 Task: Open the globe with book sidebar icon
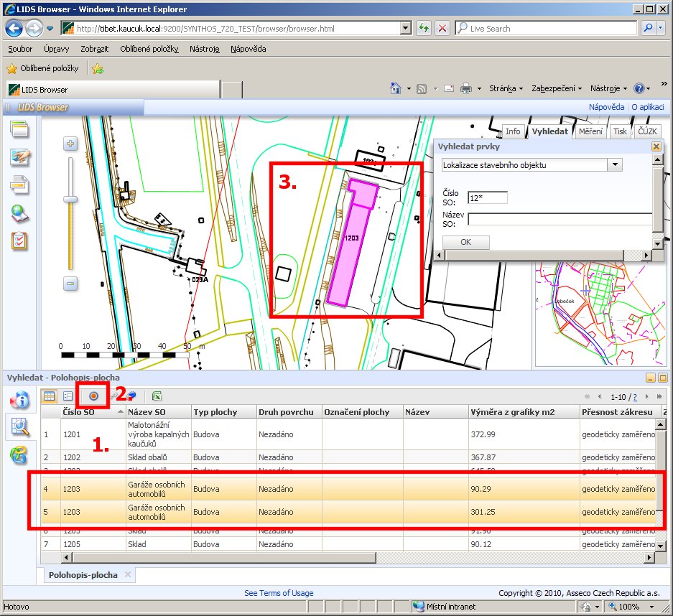(19, 214)
